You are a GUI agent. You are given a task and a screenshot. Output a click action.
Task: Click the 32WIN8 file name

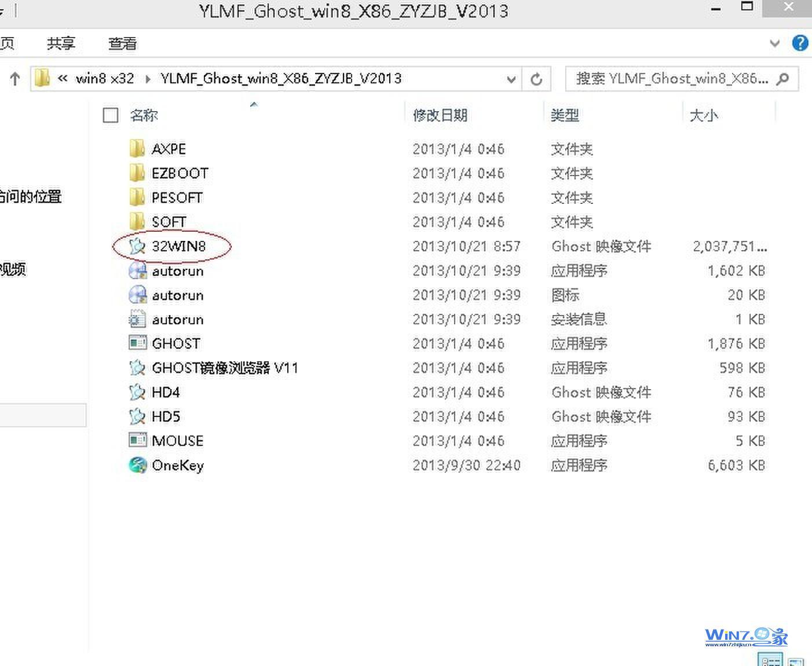pyautogui.click(x=178, y=246)
